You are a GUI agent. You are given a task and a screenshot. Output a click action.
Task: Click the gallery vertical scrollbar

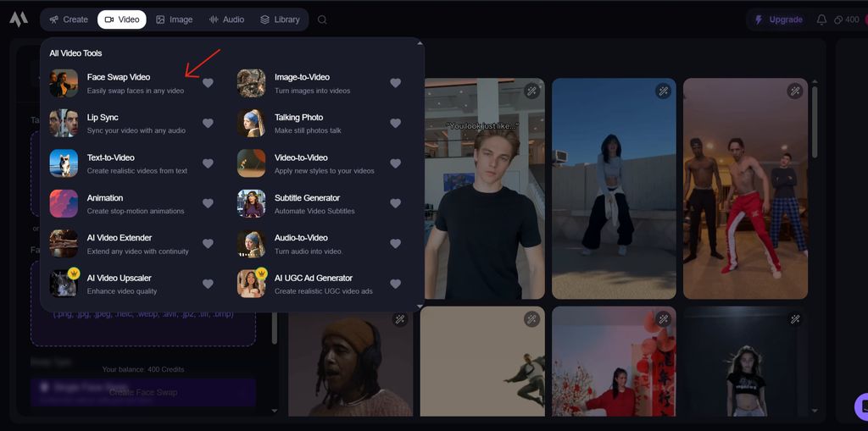point(815,123)
